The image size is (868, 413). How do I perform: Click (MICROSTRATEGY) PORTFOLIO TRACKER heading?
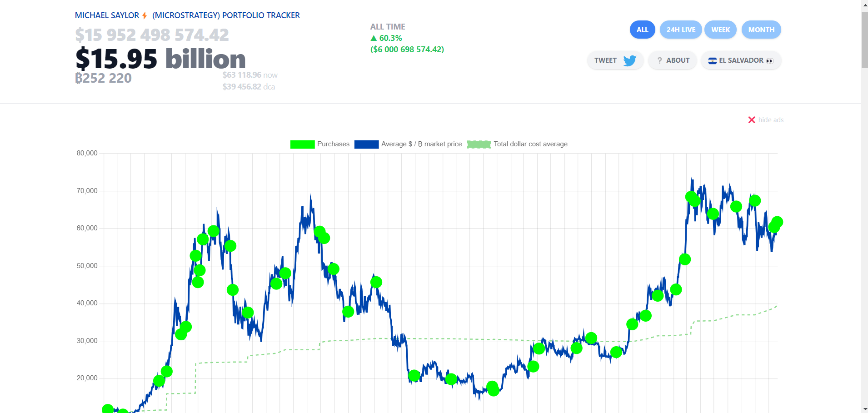[226, 15]
